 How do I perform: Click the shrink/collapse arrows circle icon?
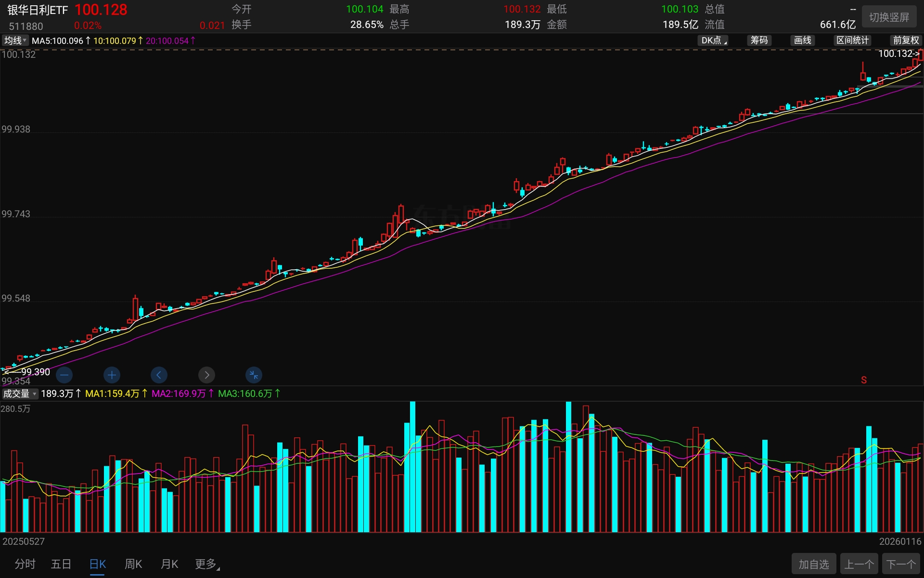254,375
